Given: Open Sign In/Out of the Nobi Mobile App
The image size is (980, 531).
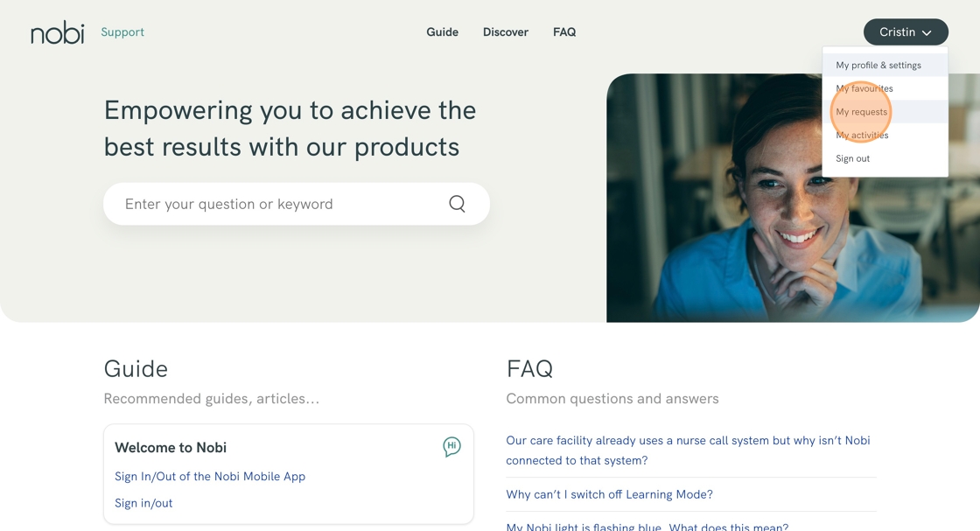Looking at the screenshot, I should click(210, 476).
